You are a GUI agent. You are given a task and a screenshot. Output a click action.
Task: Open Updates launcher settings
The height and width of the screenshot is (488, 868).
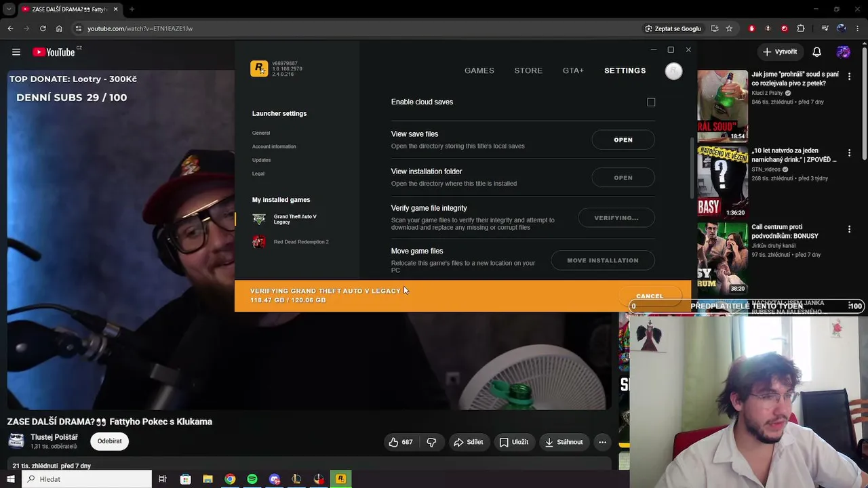[262, 160]
